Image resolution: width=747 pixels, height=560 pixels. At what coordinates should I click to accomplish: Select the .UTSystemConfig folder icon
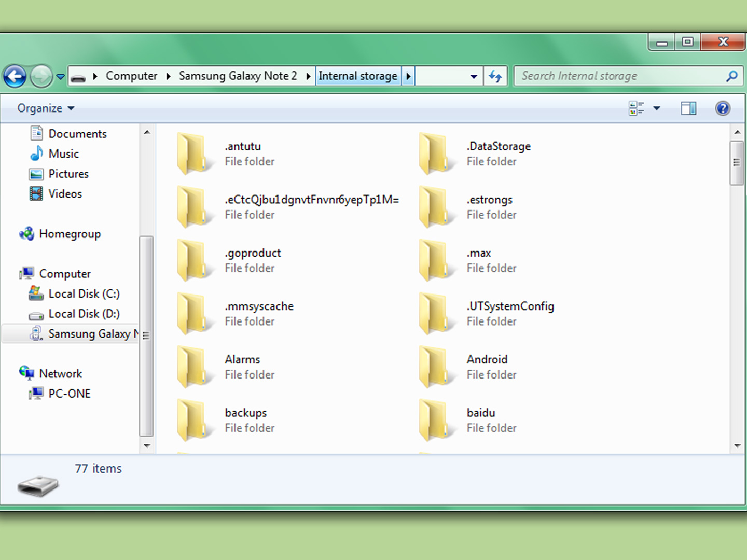pyautogui.click(x=437, y=314)
